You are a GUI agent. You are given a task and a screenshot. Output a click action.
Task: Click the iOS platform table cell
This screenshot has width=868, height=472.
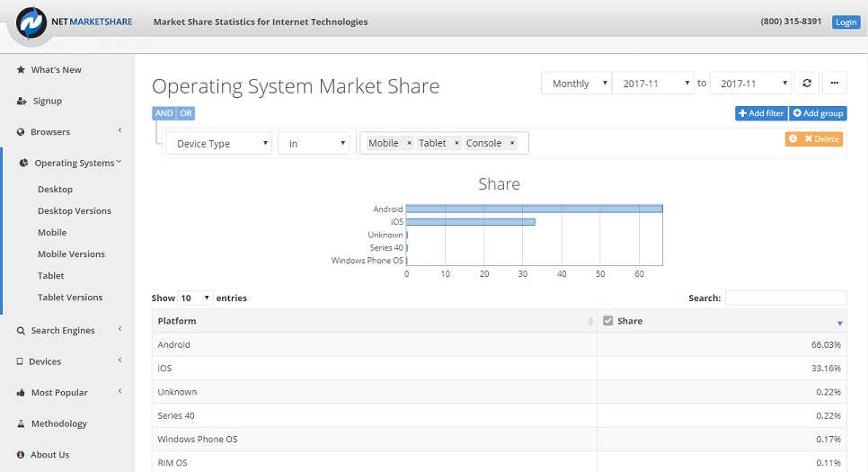[374, 369]
